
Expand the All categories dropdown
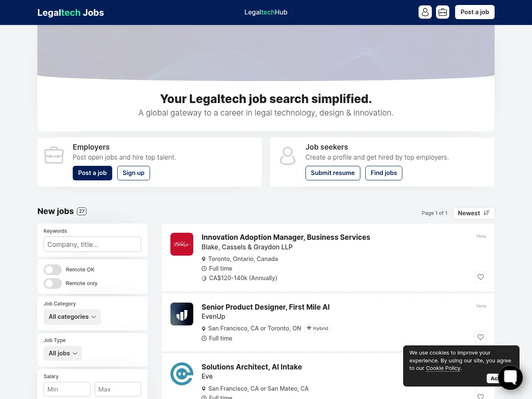pos(72,317)
